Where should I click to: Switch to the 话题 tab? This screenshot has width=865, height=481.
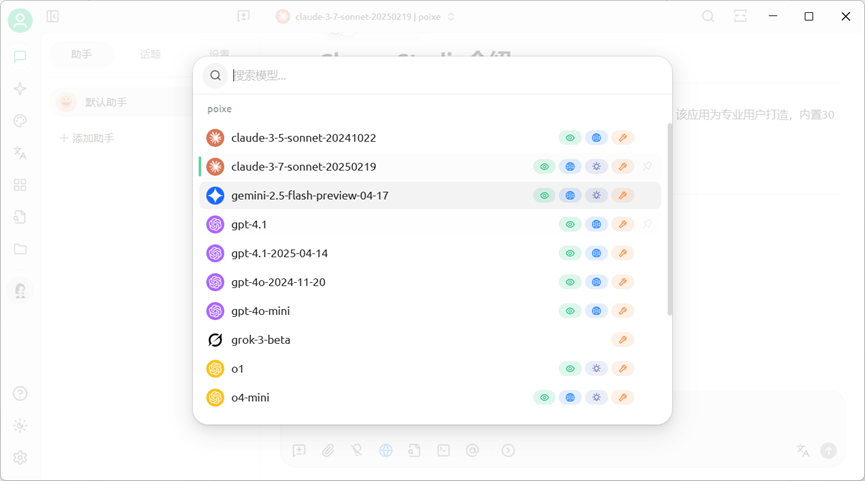click(x=150, y=54)
